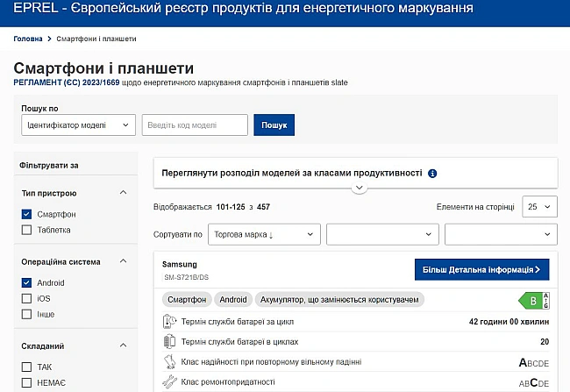
Task: Click the Пошук search button
Action: (274, 125)
